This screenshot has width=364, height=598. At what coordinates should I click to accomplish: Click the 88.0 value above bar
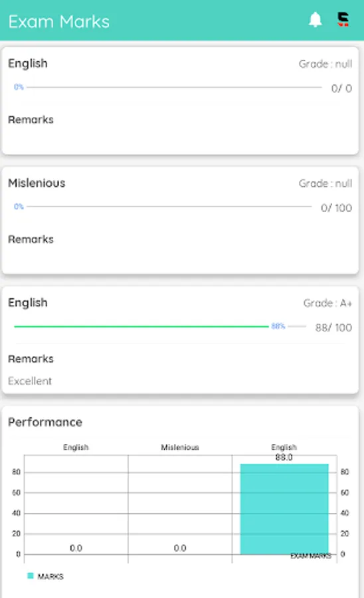[x=284, y=457]
